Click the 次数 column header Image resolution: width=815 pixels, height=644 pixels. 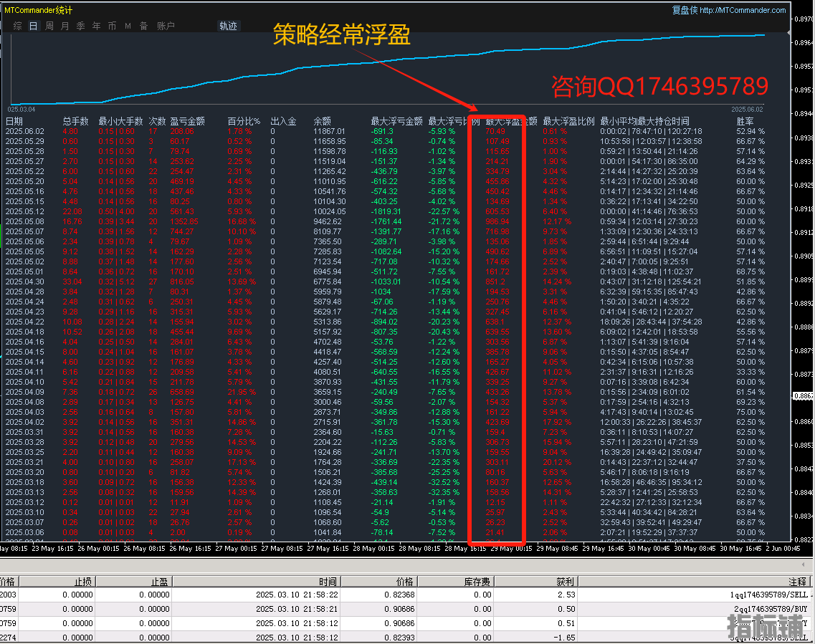point(157,121)
